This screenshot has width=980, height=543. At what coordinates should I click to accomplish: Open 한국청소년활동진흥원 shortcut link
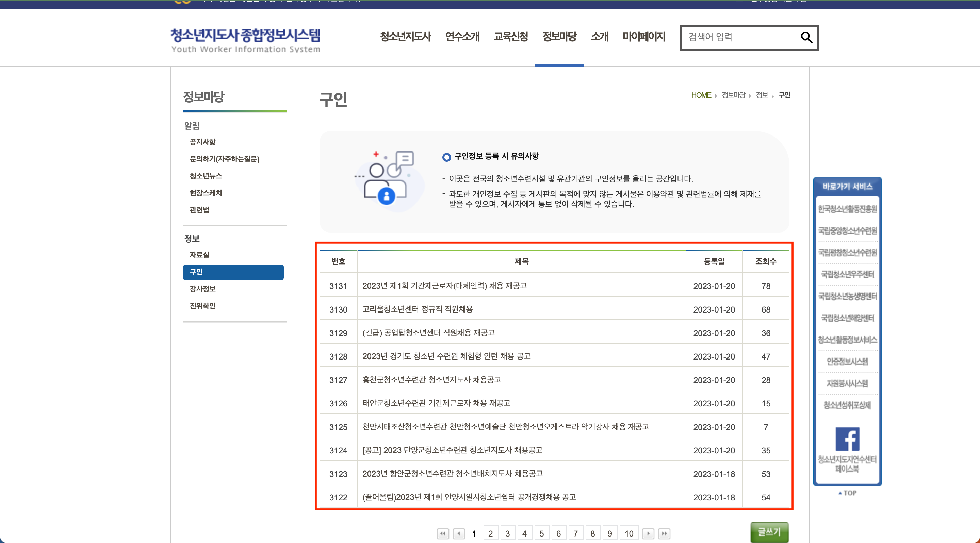pos(847,209)
